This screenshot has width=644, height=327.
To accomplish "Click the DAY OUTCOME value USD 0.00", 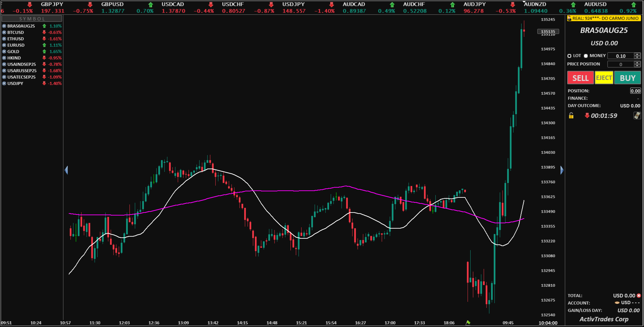I will (x=630, y=105).
